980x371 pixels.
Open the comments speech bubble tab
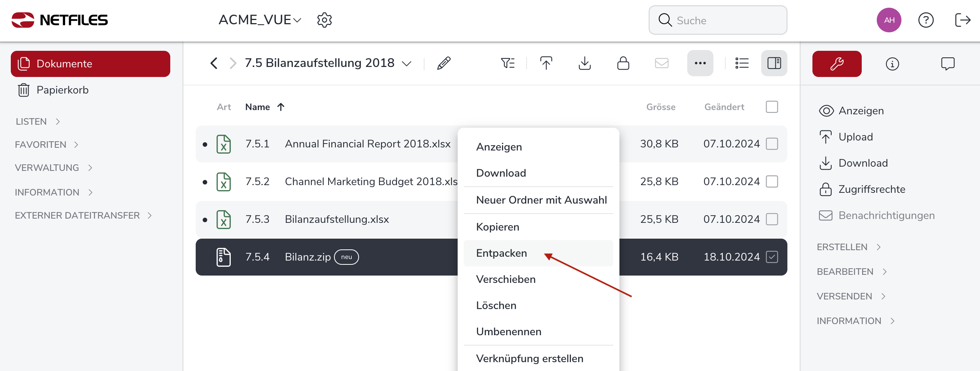point(947,64)
